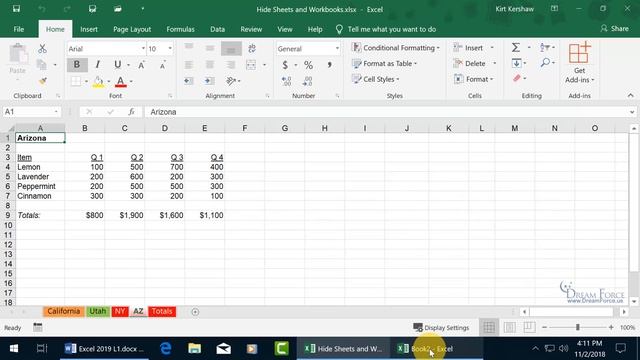Toggle Center horizontal alignment
This screenshot has width=640, height=360.
210,64
